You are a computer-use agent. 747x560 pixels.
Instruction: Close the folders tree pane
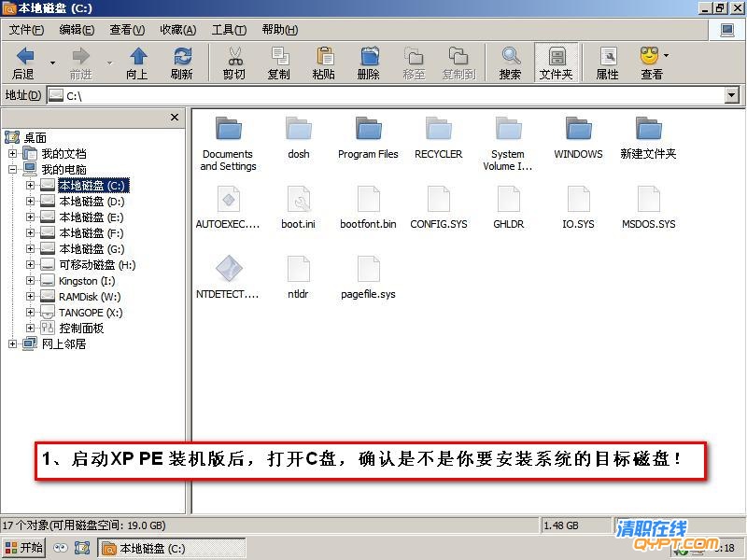pos(175,118)
